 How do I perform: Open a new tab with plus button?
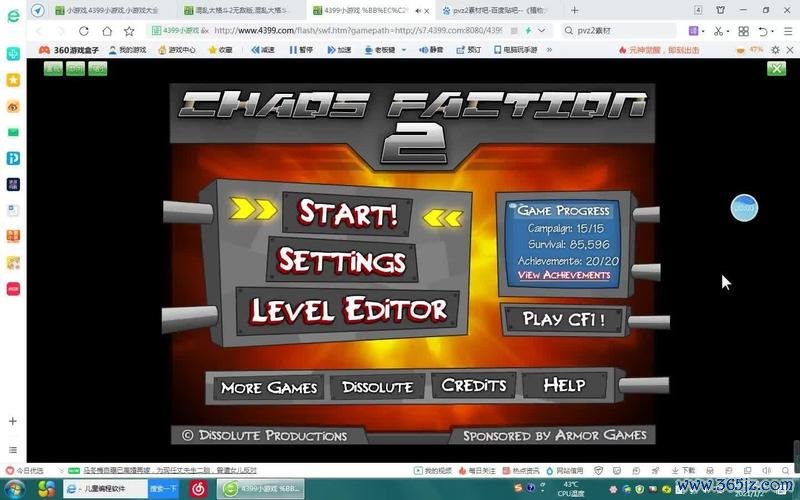[574, 10]
